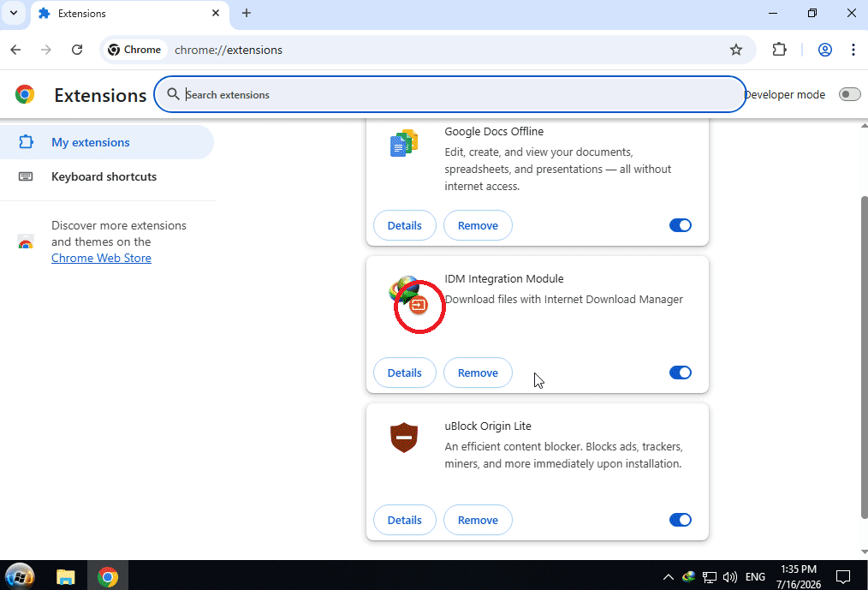The image size is (868, 590).
Task: Go back using the browser back arrow
Action: [x=15, y=50]
